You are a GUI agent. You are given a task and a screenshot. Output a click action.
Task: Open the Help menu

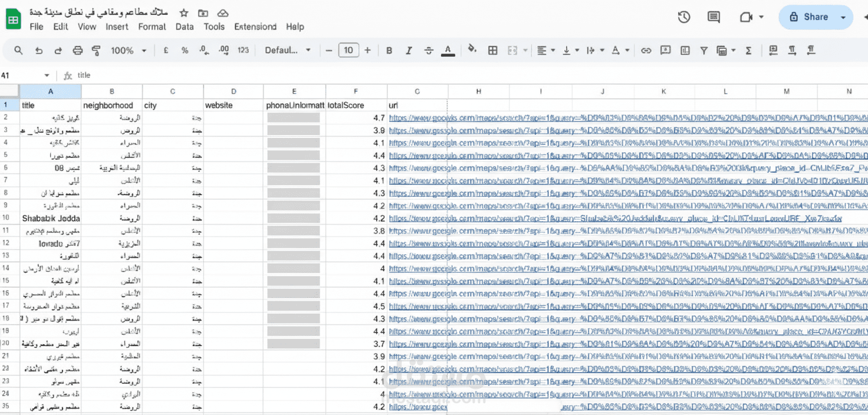pos(295,27)
